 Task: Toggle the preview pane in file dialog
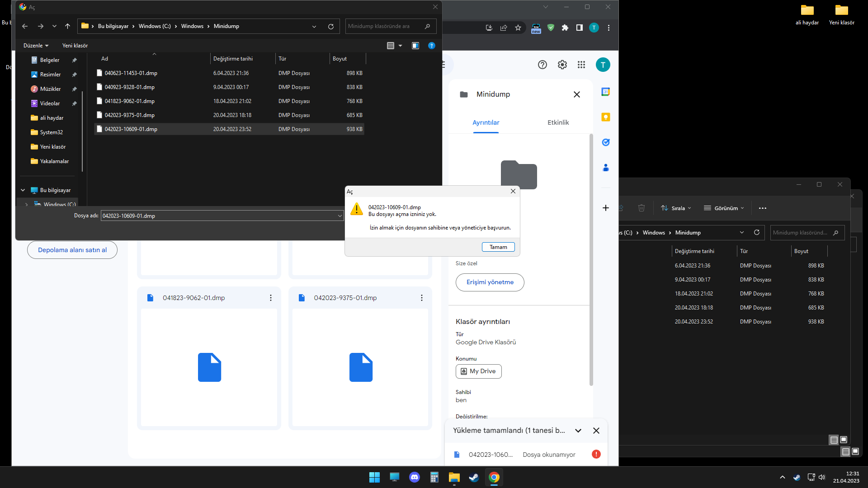415,46
